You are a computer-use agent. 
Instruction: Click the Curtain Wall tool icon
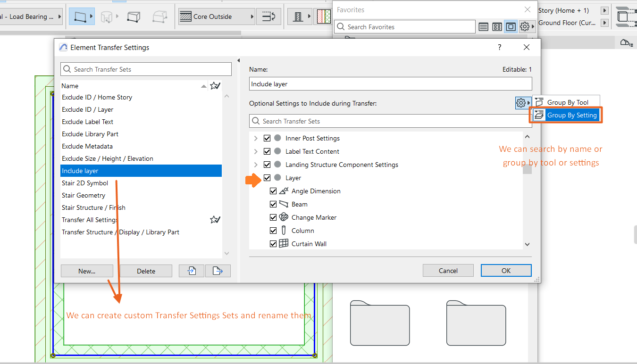click(284, 244)
